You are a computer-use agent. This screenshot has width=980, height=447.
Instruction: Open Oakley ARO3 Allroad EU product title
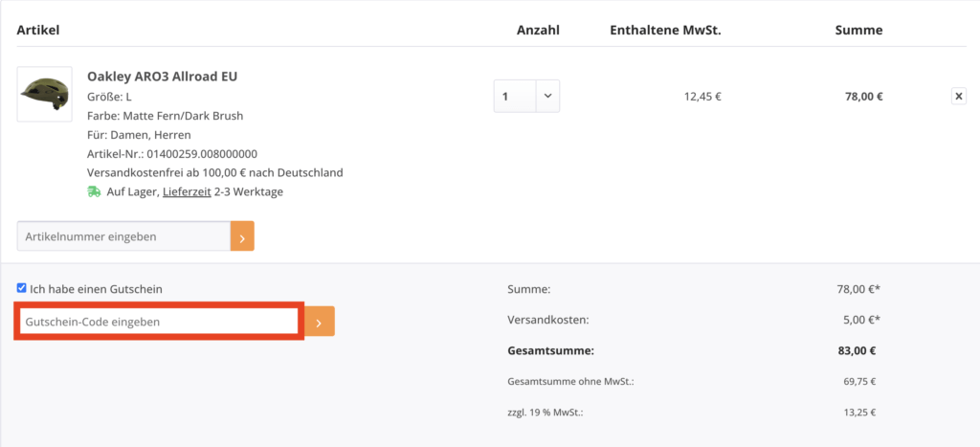click(x=162, y=77)
